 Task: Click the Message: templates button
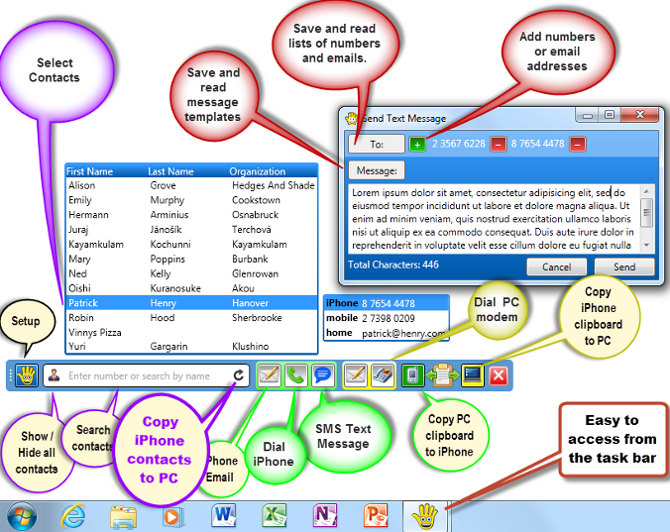376,170
